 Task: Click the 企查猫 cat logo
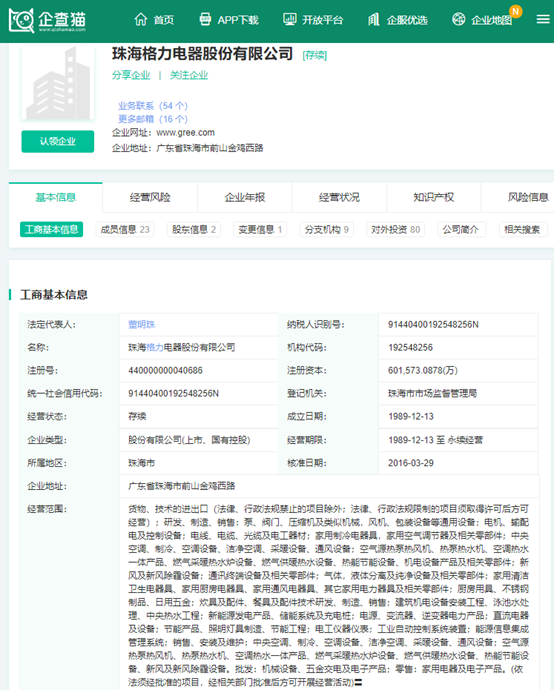(22, 20)
